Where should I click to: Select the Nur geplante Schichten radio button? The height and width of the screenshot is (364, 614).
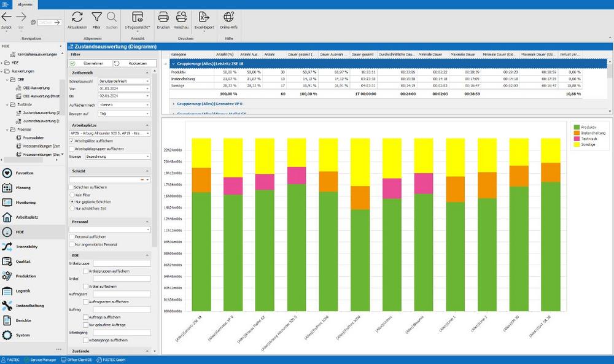72,201
